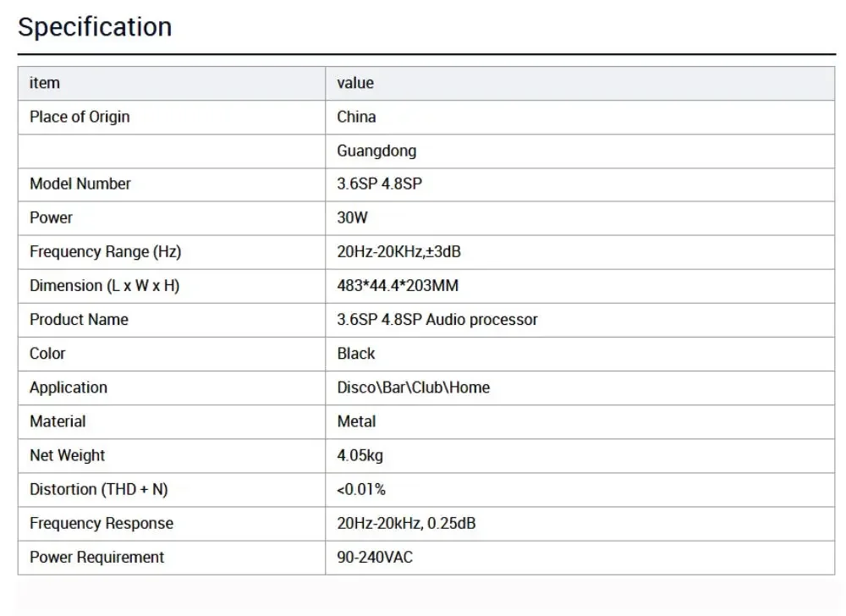Image resolution: width=846 pixels, height=616 pixels.
Task: Click the Guangdong value cell
Action: tap(376, 151)
